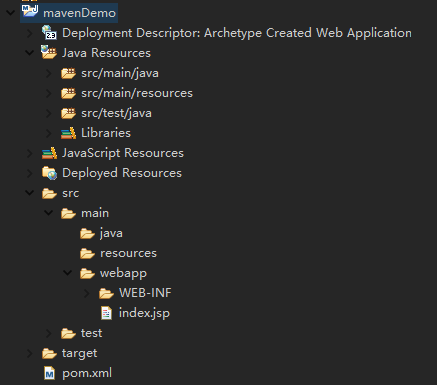Expand the target folder node
Viewport: 437px width, 385px height.
tap(30, 353)
